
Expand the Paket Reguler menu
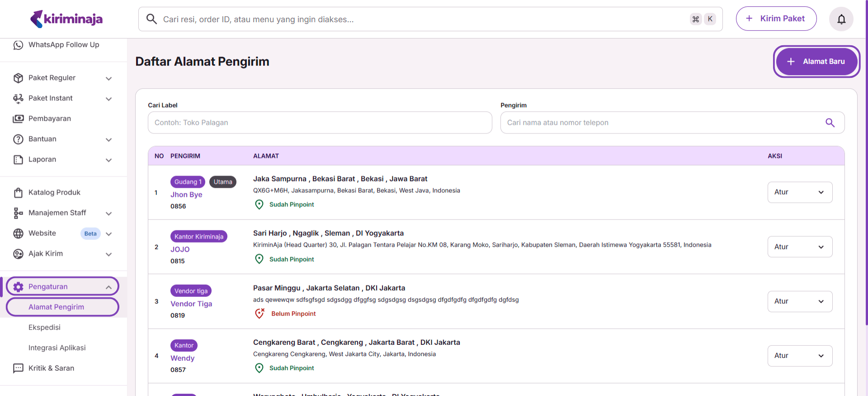pos(108,78)
